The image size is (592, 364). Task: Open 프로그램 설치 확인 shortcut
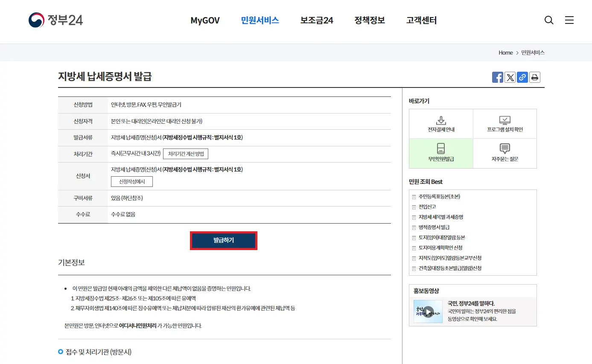tap(505, 123)
